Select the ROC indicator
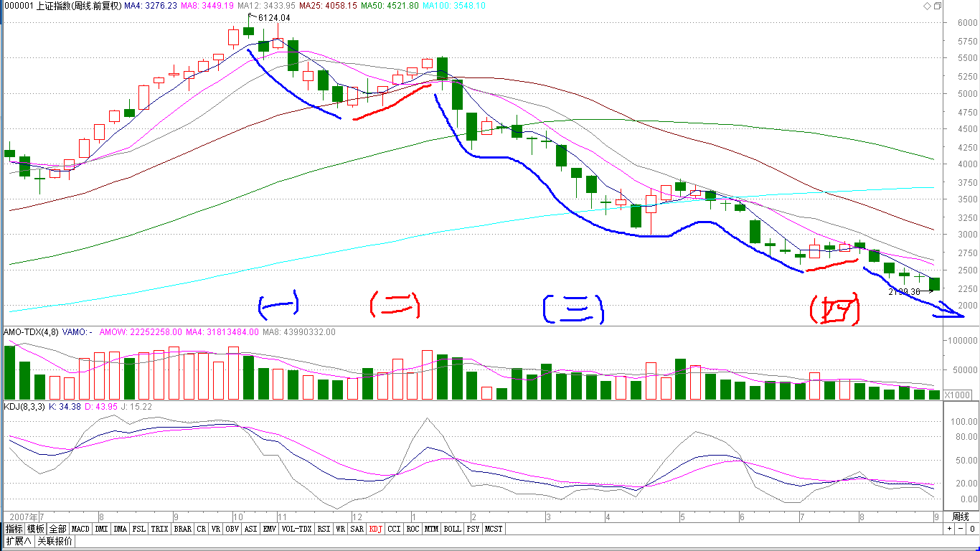The width and height of the screenshot is (980, 551). click(x=413, y=529)
